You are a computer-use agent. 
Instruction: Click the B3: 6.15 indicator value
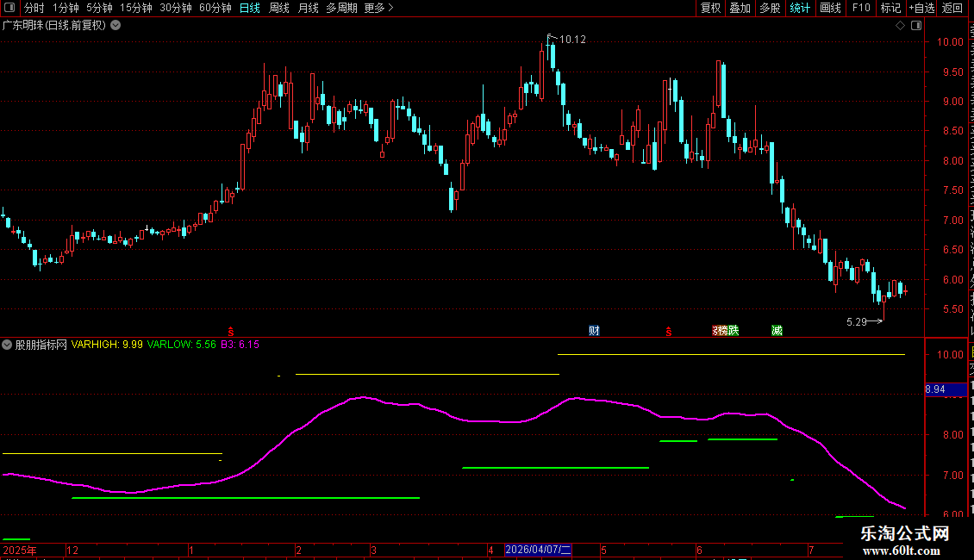(240, 345)
